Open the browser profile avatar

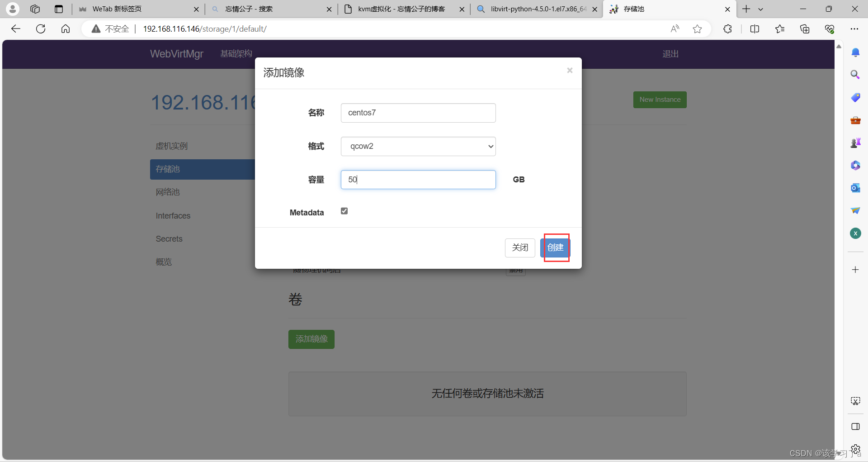coord(13,9)
